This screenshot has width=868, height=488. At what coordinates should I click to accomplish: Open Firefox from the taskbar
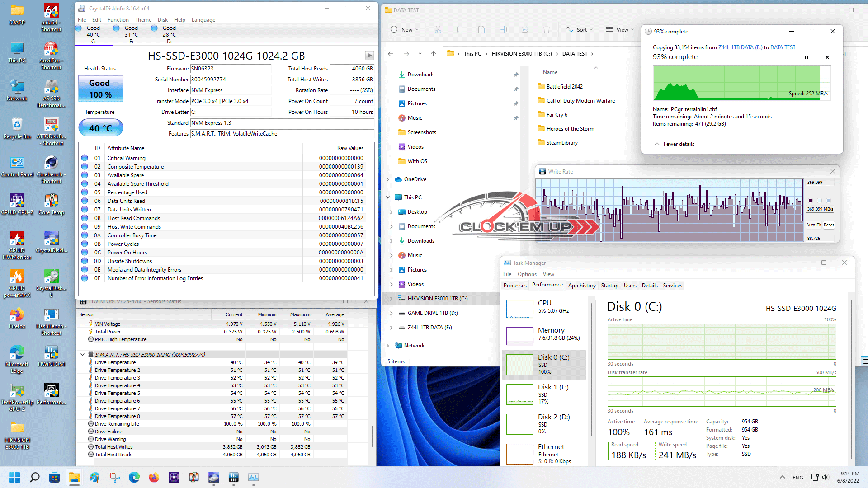(154, 477)
